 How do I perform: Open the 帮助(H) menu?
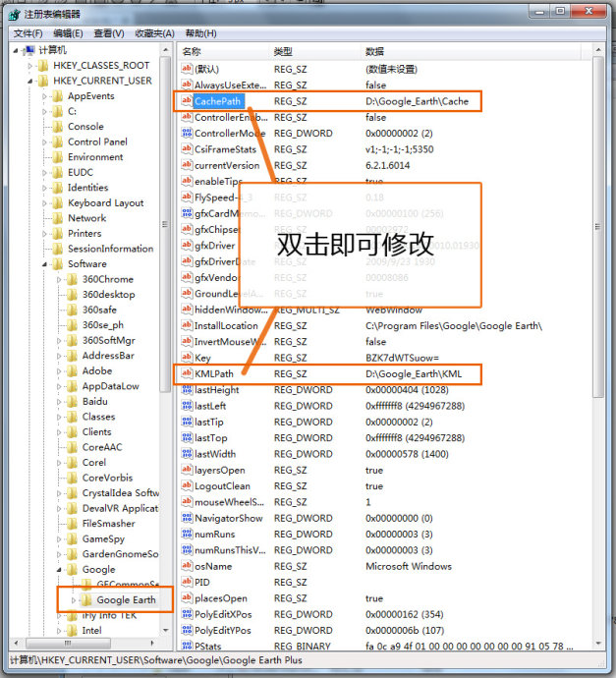tap(200, 33)
